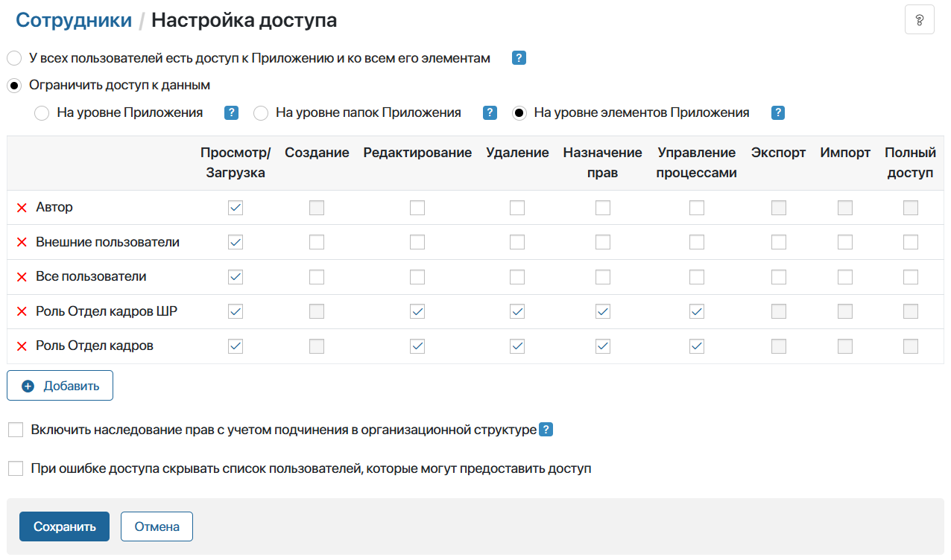Viewport: 951px width, 560px height.
Task: Choose На уровне элементов Приложения radio
Action: pyautogui.click(x=519, y=113)
